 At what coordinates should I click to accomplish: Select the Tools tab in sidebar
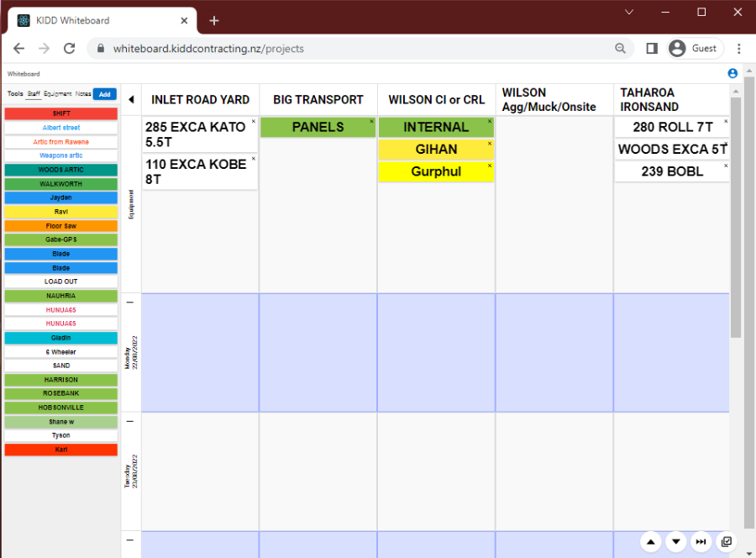(15, 94)
